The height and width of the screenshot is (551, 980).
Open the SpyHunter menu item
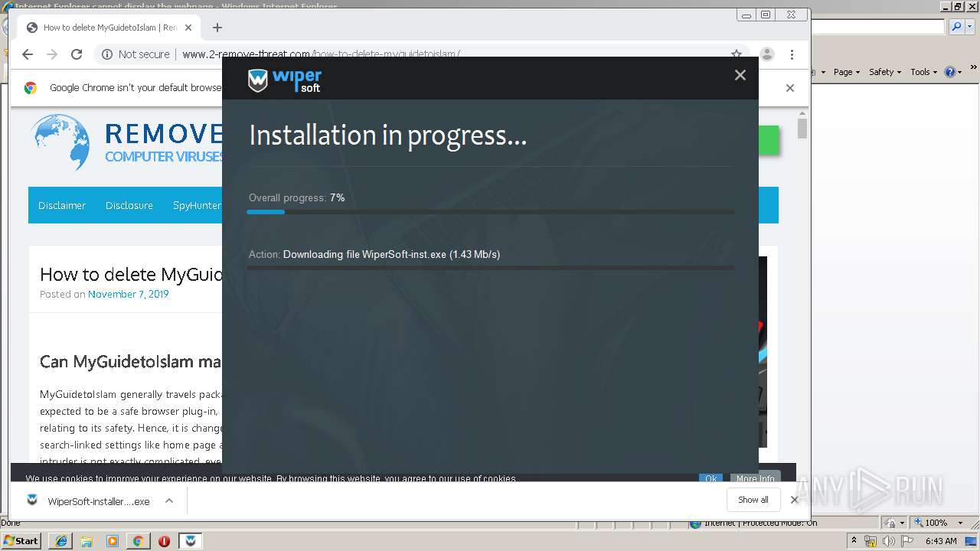point(197,205)
